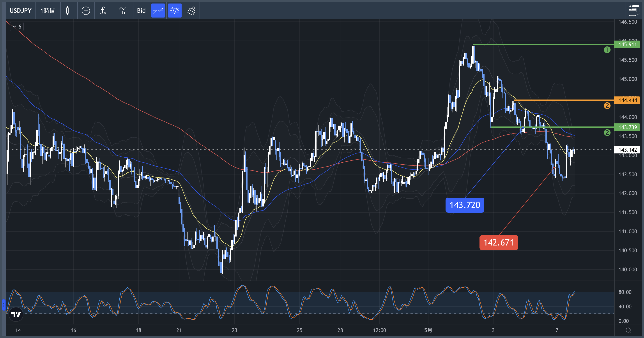Expand the collapsed indicator legend showing 6

17,27
